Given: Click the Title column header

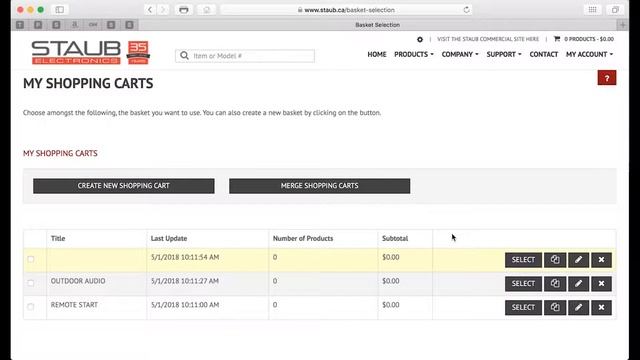Looking at the screenshot, I should (x=58, y=238).
